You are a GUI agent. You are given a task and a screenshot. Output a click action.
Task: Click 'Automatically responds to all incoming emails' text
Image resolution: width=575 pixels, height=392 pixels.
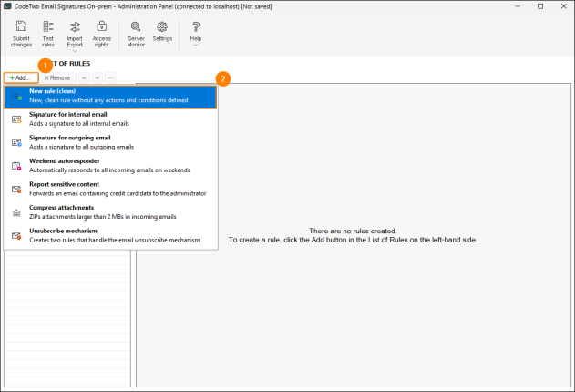[109, 170]
